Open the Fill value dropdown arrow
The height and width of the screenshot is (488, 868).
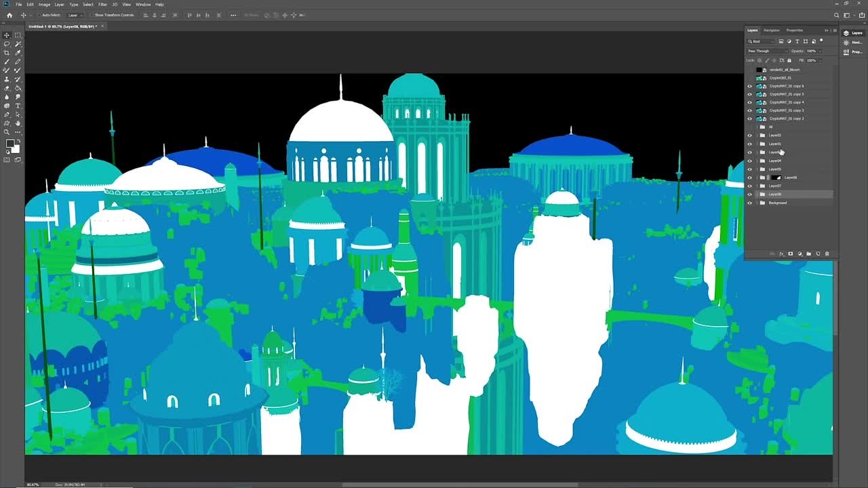(x=819, y=60)
